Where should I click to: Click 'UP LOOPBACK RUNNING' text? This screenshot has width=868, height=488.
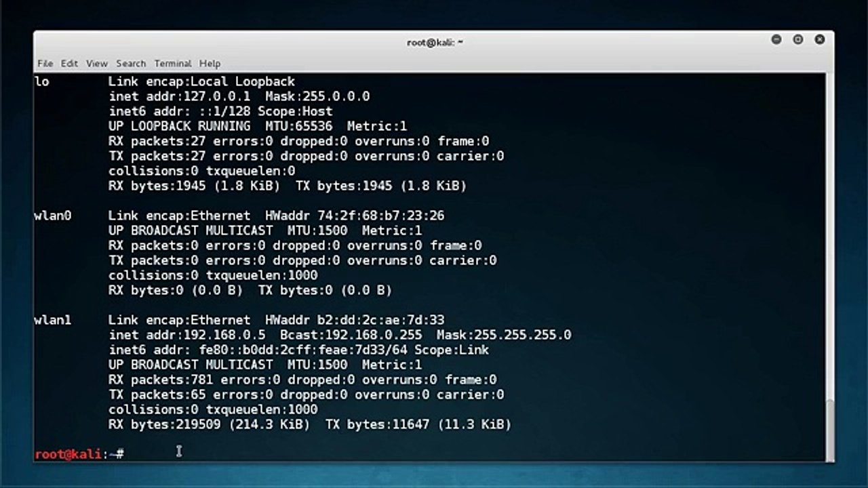click(x=179, y=126)
